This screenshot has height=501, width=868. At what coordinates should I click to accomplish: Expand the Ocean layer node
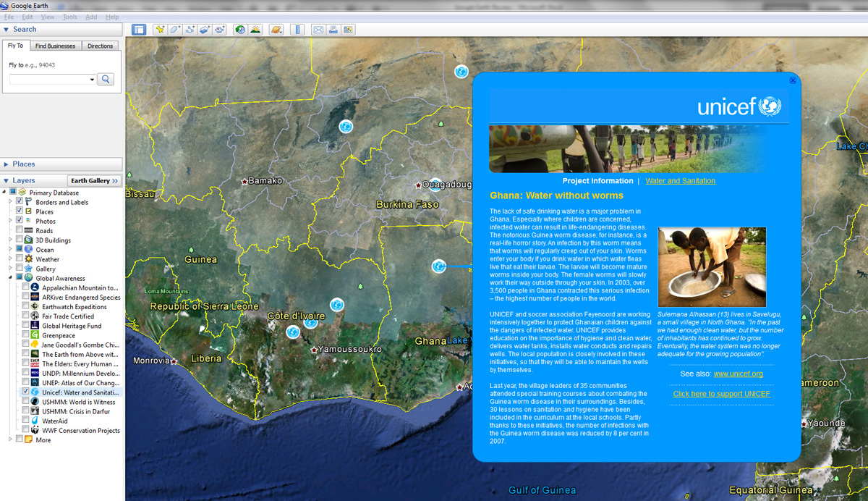[11, 250]
